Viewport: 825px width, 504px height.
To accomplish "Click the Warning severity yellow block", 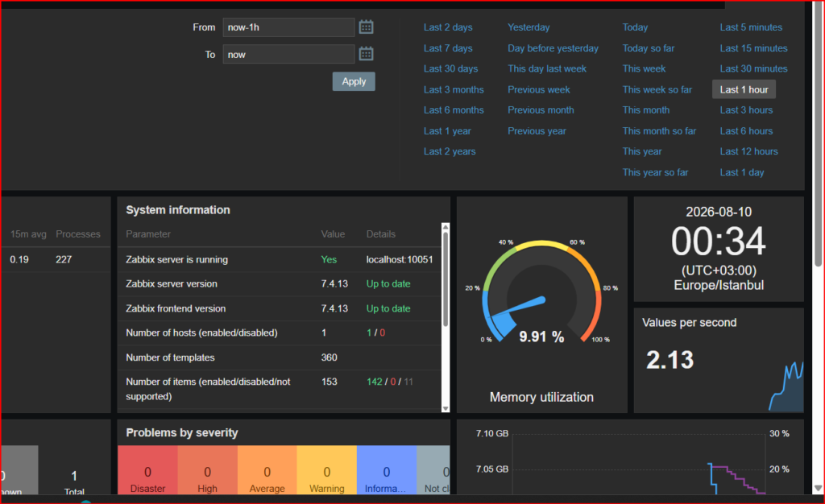I will [327, 470].
